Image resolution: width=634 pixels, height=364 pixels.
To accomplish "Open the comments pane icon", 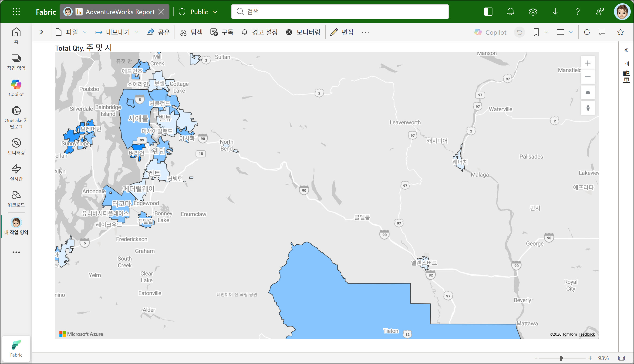I will 602,32.
